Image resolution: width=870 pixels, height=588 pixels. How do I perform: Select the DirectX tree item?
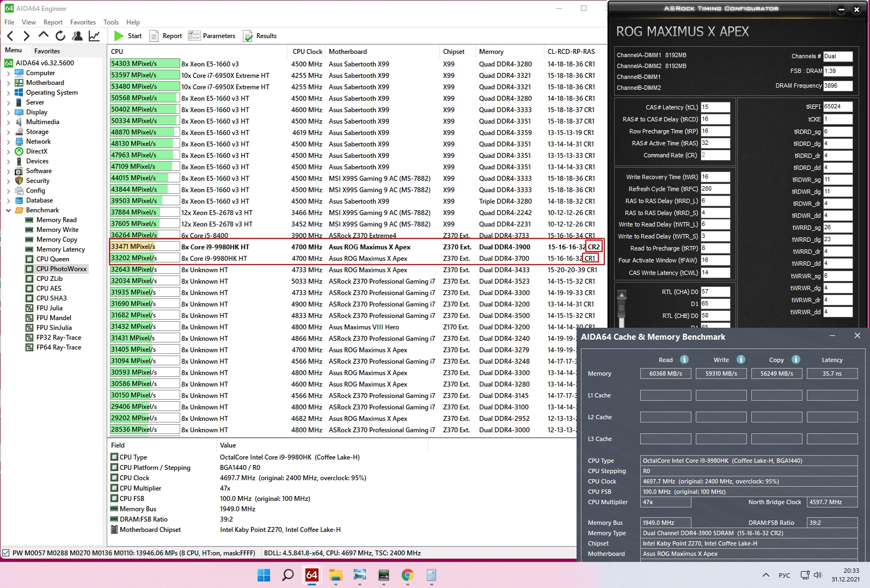click(x=36, y=151)
